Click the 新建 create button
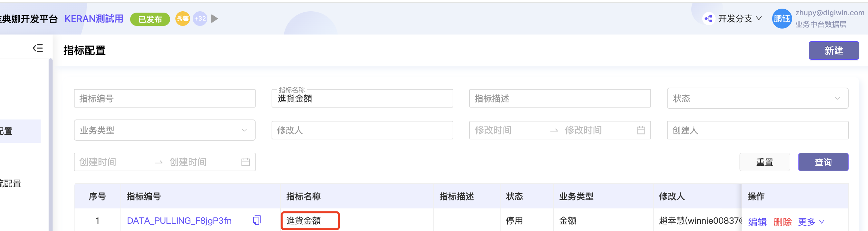This screenshot has height=231, width=868. pos(834,50)
